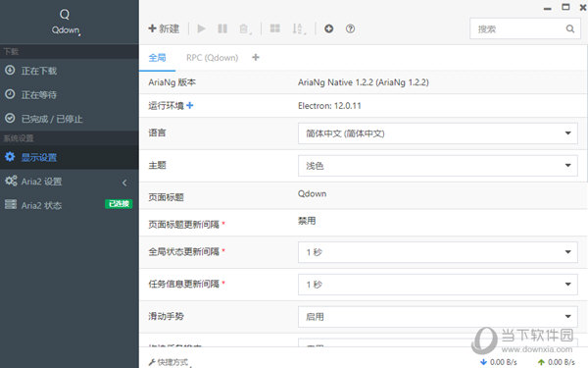The width and height of the screenshot is (588, 368).
Task: Close the Qdown window
Action: pos(583,7)
